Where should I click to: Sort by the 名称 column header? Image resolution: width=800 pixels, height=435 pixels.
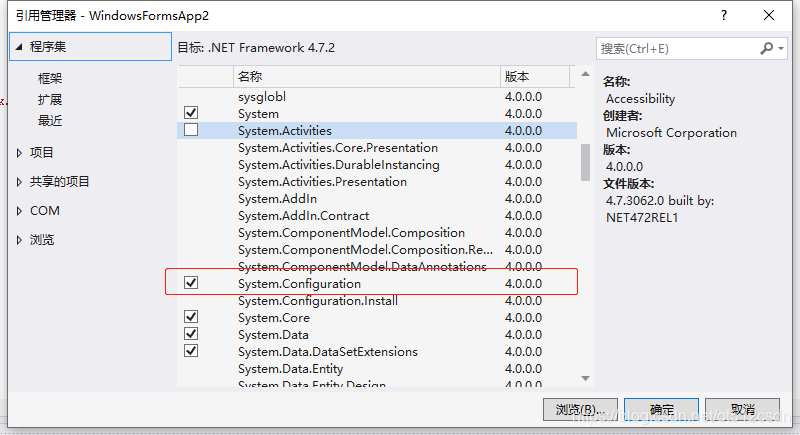[x=367, y=76]
